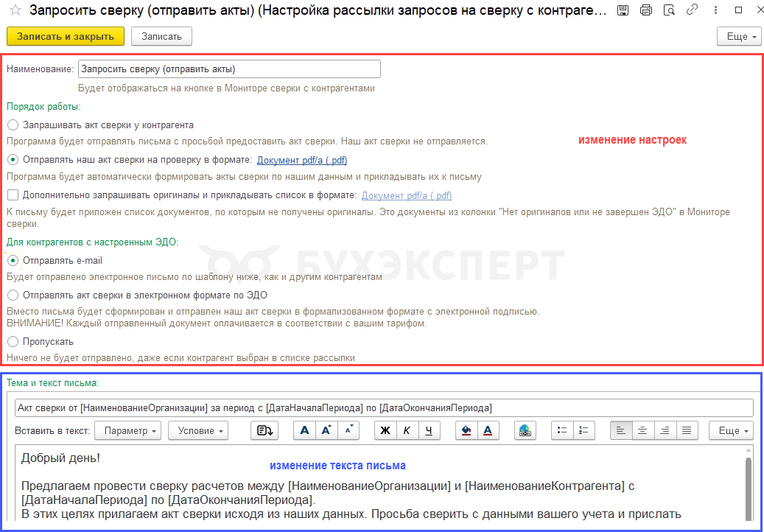Click 'Записать и закрыть' button
This screenshot has width=764, height=532.
66,37
